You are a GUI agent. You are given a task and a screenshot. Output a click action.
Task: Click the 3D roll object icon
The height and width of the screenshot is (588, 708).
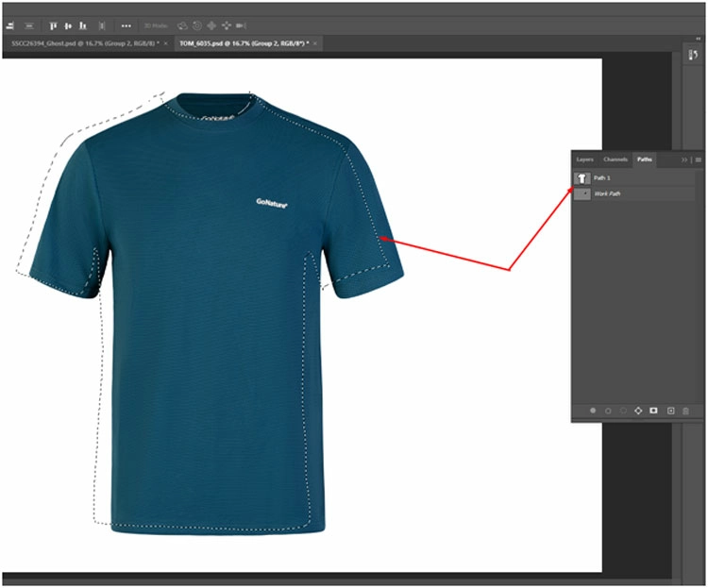[x=197, y=25]
